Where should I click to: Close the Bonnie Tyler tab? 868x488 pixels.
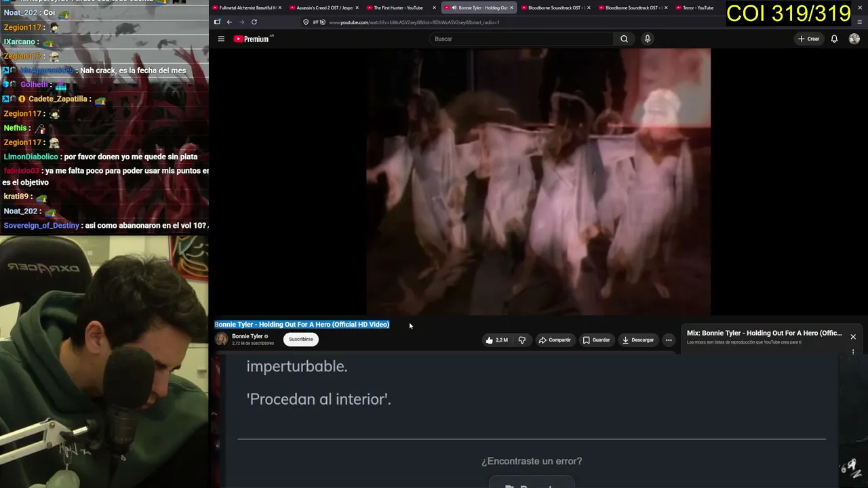[511, 7]
